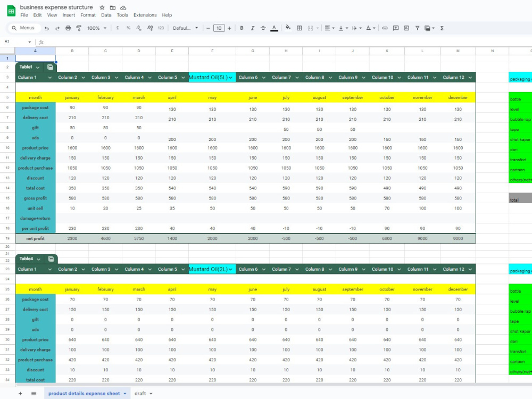Expand the Table4 name dropdown

(39, 259)
